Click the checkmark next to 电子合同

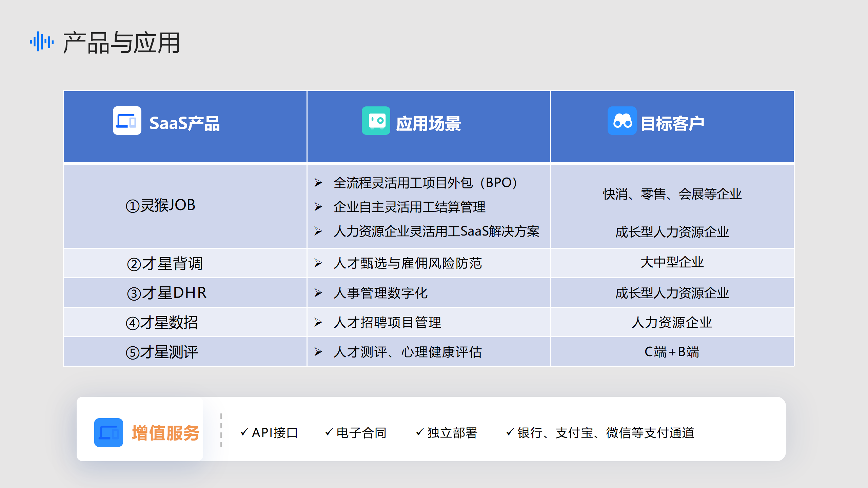click(x=329, y=432)
